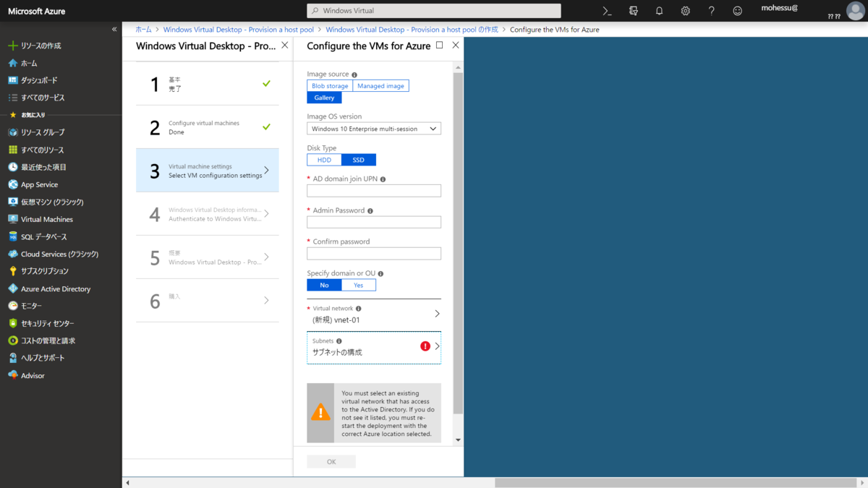Click the blade vertical scrollbar thumb
868x488 pixels.
point(458,242)
